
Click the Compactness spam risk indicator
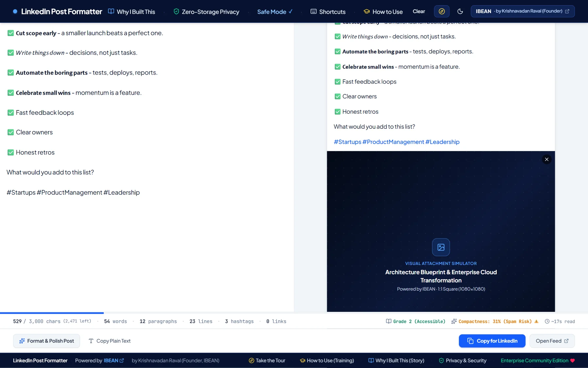(x=495, y=322)
